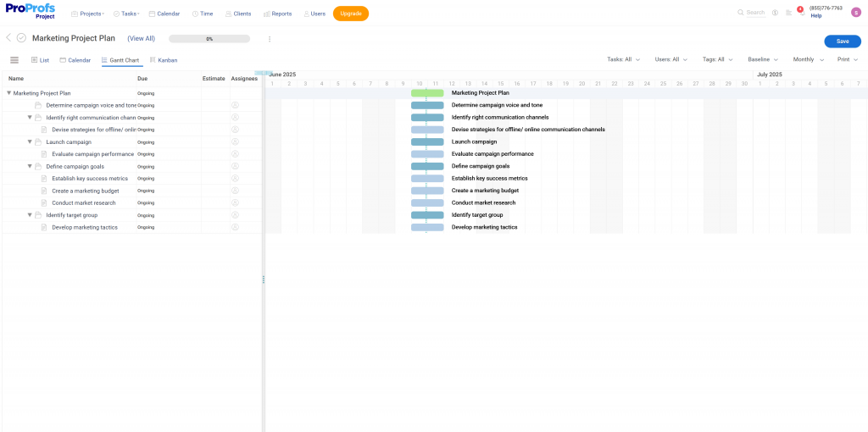Open Reports in top navigation
The width and height of the screenshot is (868, 432).
pos(277,14)
